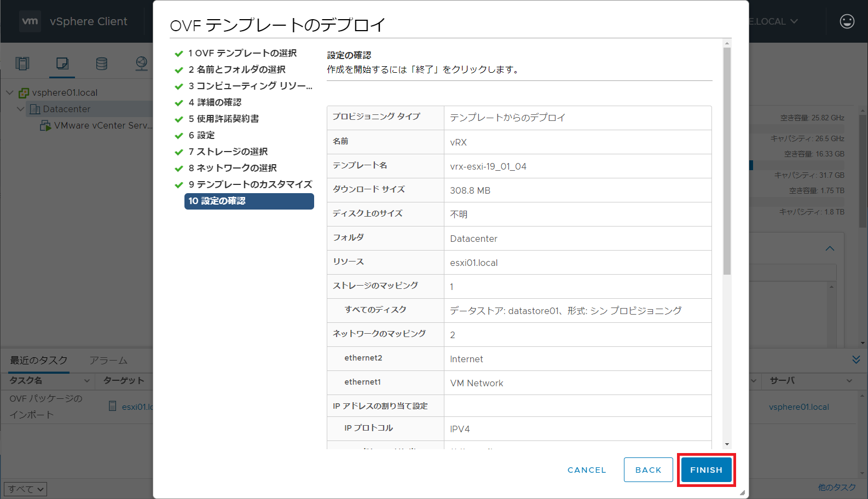Click the vrx-esxi-19_01_04 template name
The width and height of the screenshot is (868, 499).
tap(488, 166)
